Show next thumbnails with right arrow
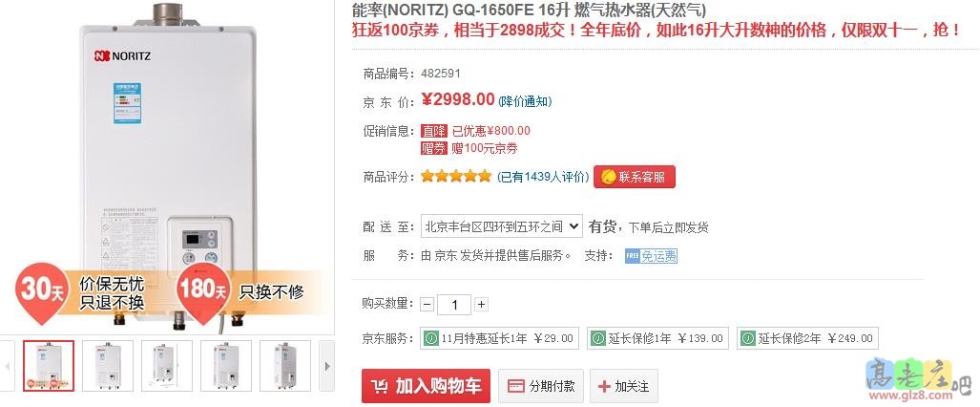 point(326,366)
